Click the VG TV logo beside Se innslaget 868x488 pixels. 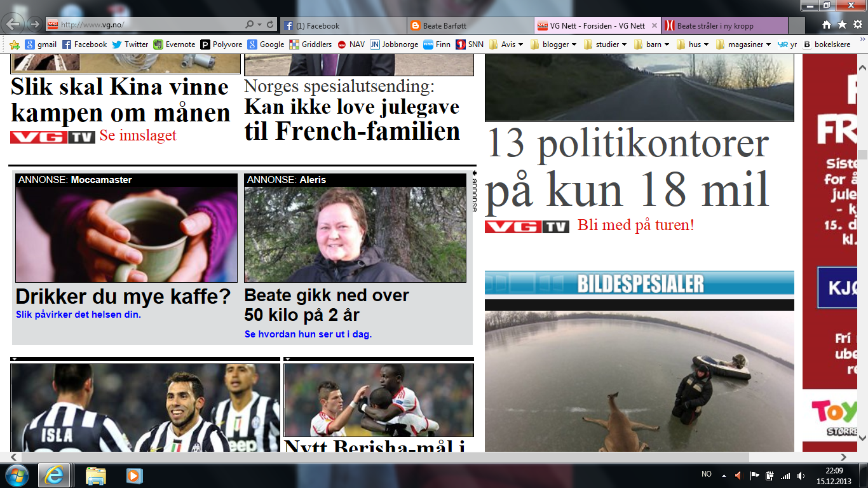(53, 137)
